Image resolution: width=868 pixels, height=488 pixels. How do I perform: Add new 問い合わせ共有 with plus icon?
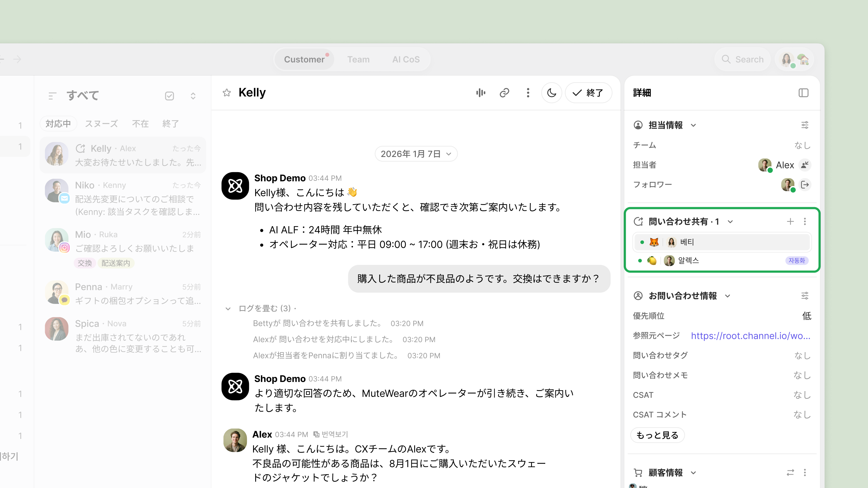pyautogui.click(x=790, y=221)
